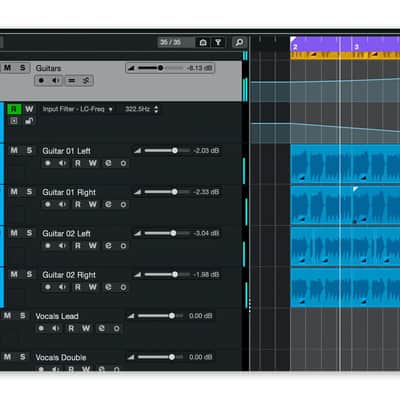The image size is (400, 400).
Task: Mute the Guitar 01 Left track
Action: (14, 150)
